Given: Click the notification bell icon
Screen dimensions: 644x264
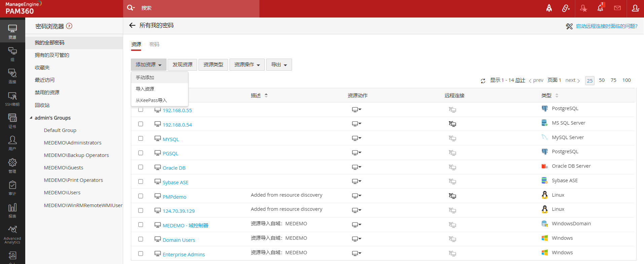Looking at the screenshot, I should (600, 8).
